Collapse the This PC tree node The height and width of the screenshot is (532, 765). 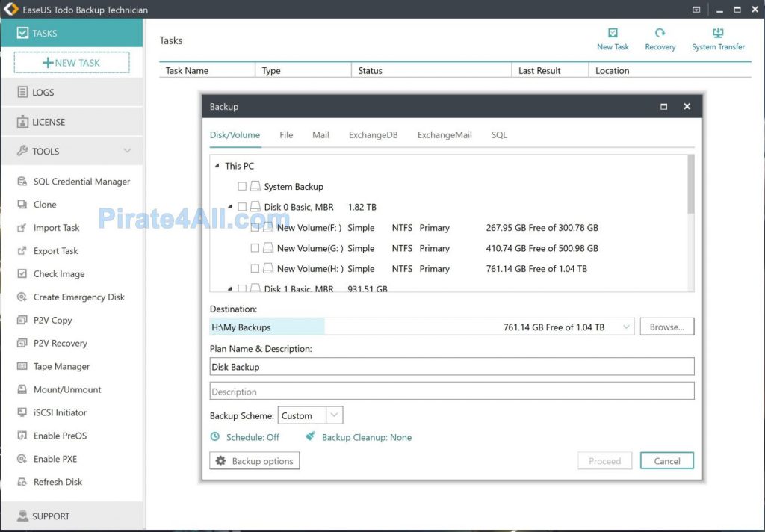point(217,167)
